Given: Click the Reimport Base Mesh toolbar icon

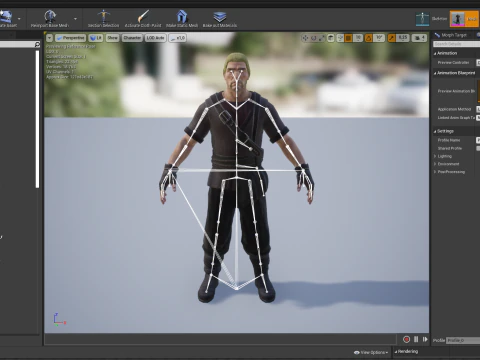Looking at the screenshot, I should pyautogui.click(x=50, y=16).
